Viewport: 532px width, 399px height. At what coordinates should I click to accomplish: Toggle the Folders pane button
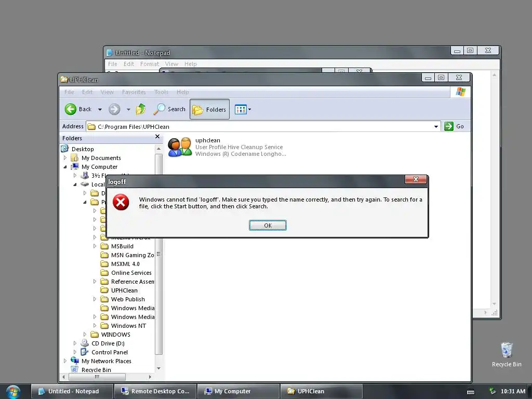209,109
